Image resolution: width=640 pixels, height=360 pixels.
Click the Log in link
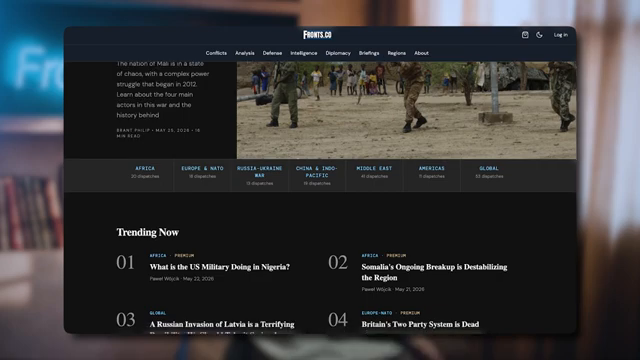point(560,35)
